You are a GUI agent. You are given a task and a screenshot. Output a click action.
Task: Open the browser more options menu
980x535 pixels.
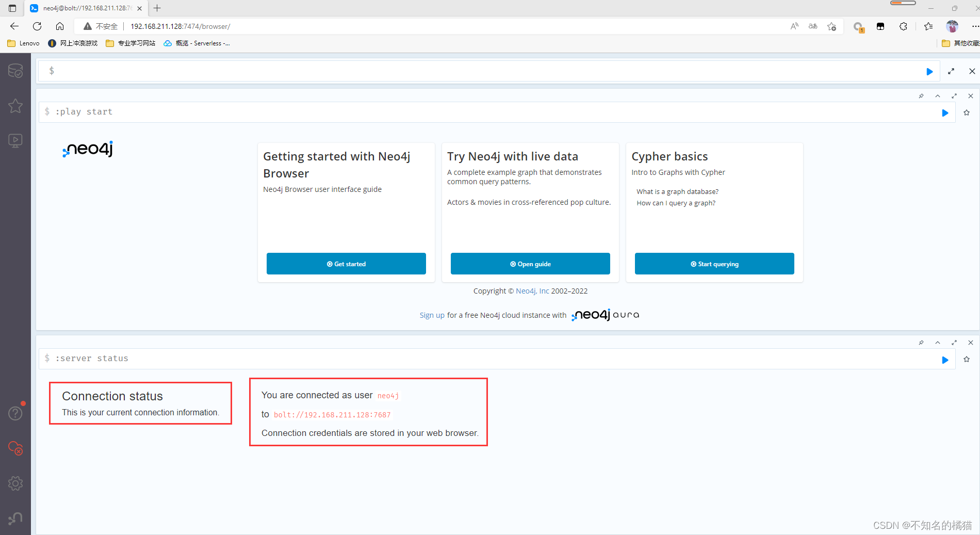974,26
